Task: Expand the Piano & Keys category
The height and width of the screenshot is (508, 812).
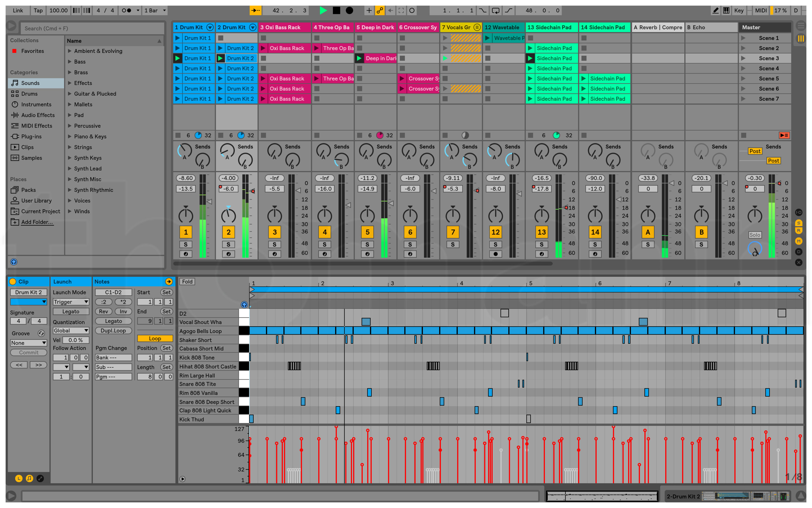Action: (x=70, y=136)
